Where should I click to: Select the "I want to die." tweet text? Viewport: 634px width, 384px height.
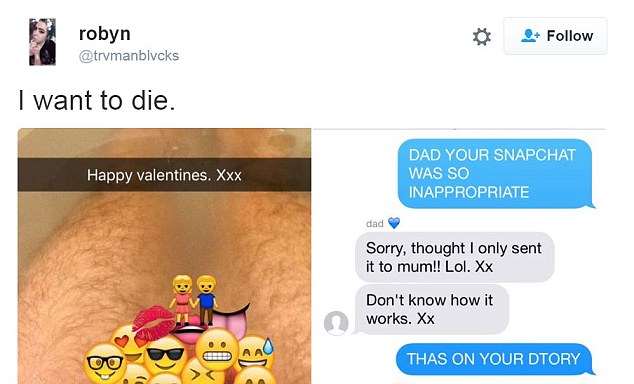coord(97,100)
